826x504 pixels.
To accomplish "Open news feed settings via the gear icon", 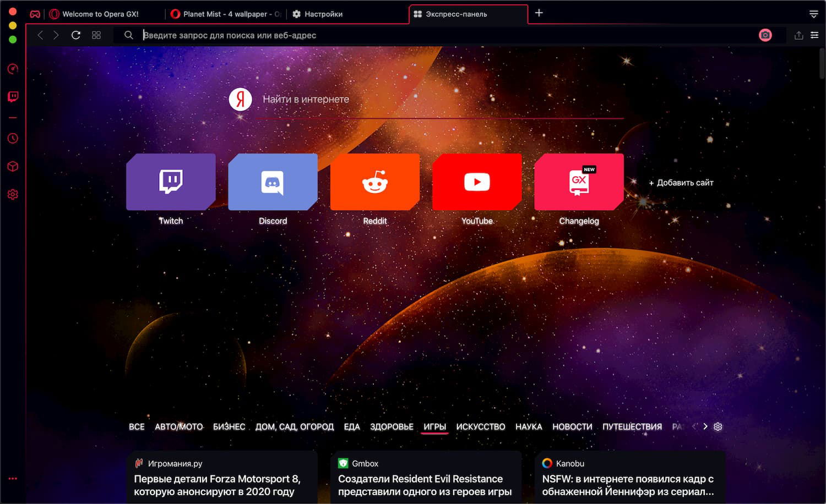I will point(718,426).
